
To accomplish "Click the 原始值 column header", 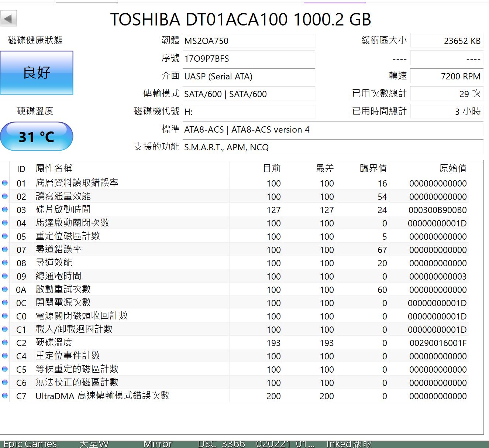I will click(452, 169).
